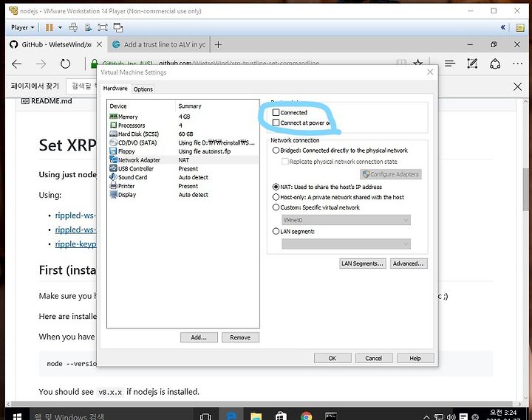The image size is (532, 420).
Task: Open Edge more options ellipsis menu
Action: tap(517, 63)
